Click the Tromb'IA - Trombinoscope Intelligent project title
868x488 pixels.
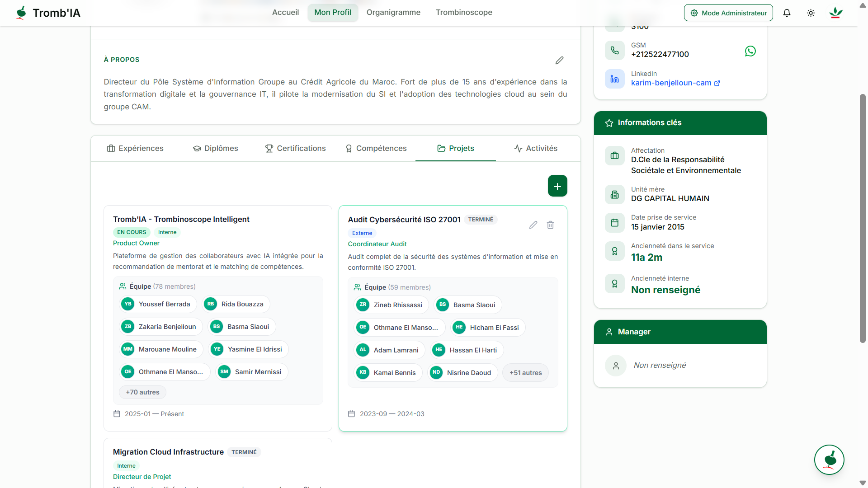pyautogui.click(x=181, y=219)
